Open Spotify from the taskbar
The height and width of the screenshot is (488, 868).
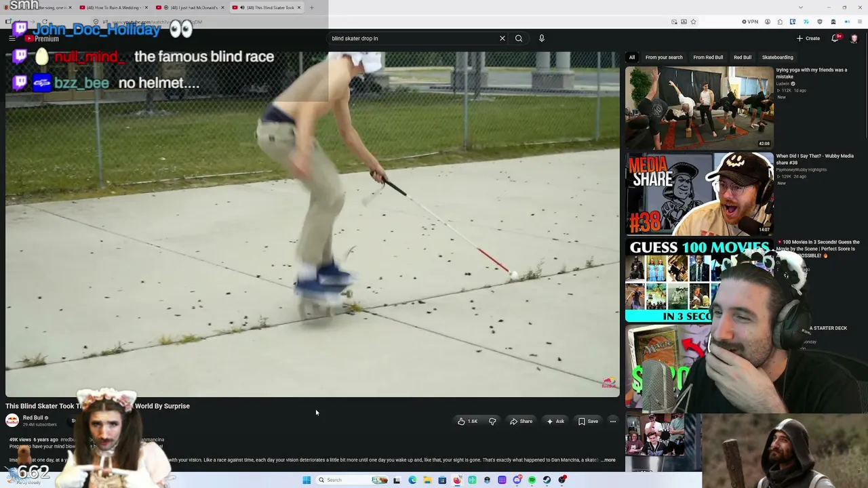pyautogui.click(x=532, y=480)
